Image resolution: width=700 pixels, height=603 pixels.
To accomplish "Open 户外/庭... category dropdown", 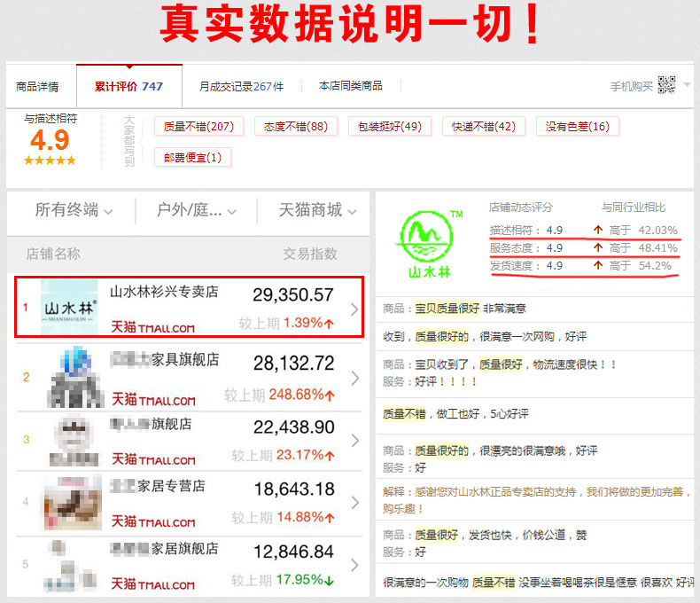I will pyautogui.click(x=196, y=210).
